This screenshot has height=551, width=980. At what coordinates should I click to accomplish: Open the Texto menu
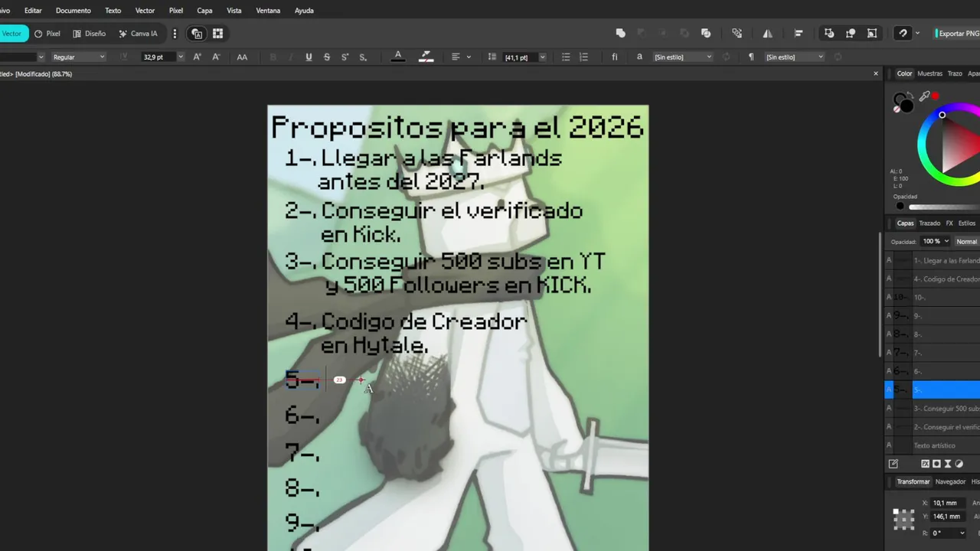113,11
